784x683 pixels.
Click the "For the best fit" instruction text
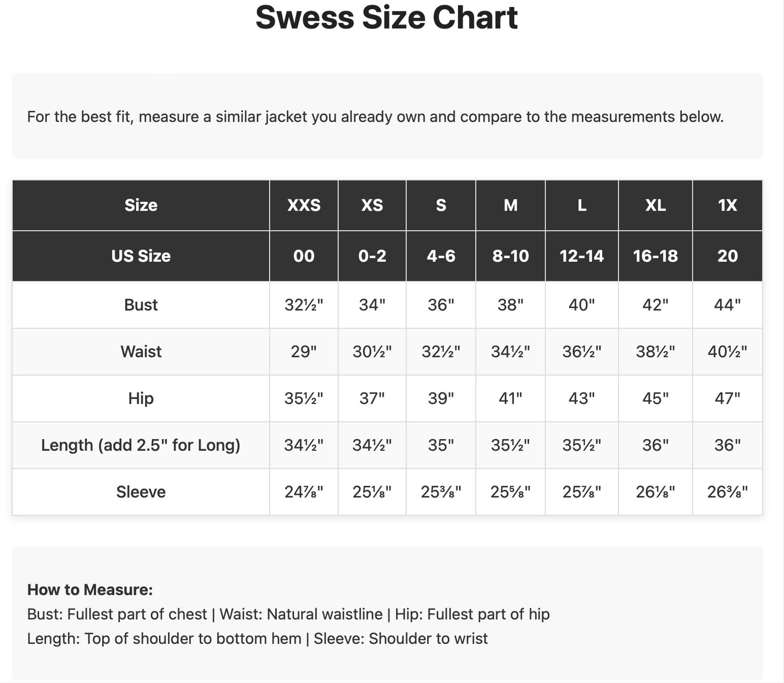[375, 117]
